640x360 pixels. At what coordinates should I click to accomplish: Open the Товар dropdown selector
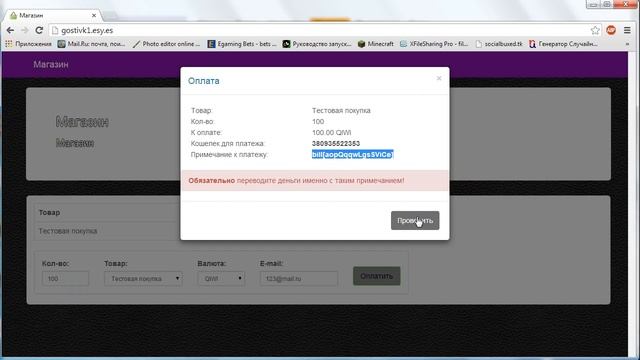(x=143, y=278)
